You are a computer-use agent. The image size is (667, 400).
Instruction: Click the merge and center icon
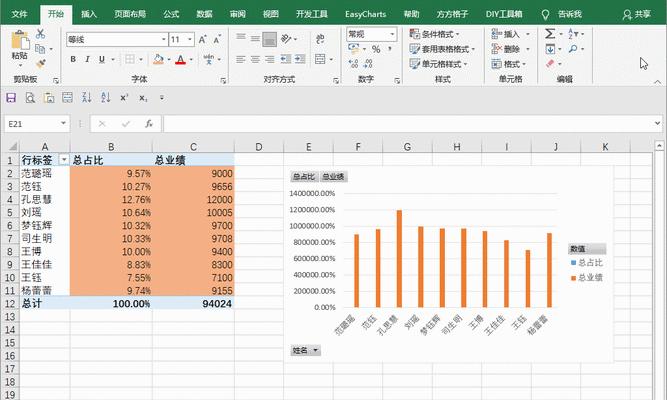(x=320, y=59)
